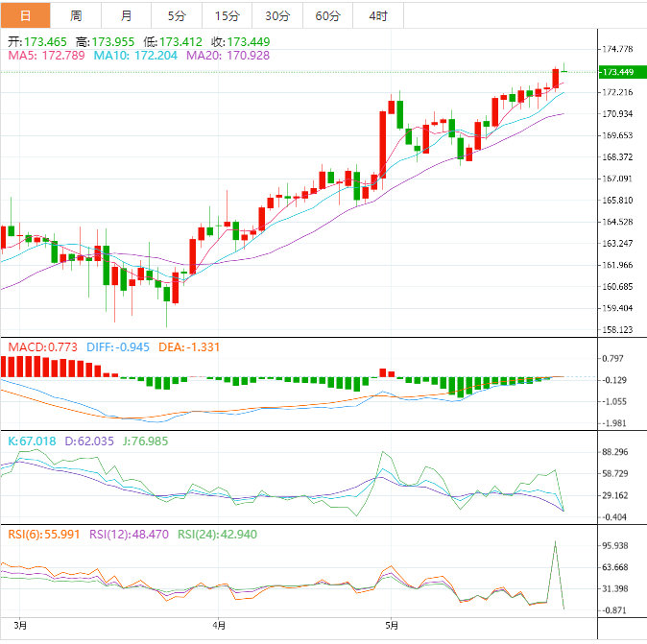Viewport: 647px width, 644px height.
Task: Switch to the 周 weekly tab
Action: point(76,16)
